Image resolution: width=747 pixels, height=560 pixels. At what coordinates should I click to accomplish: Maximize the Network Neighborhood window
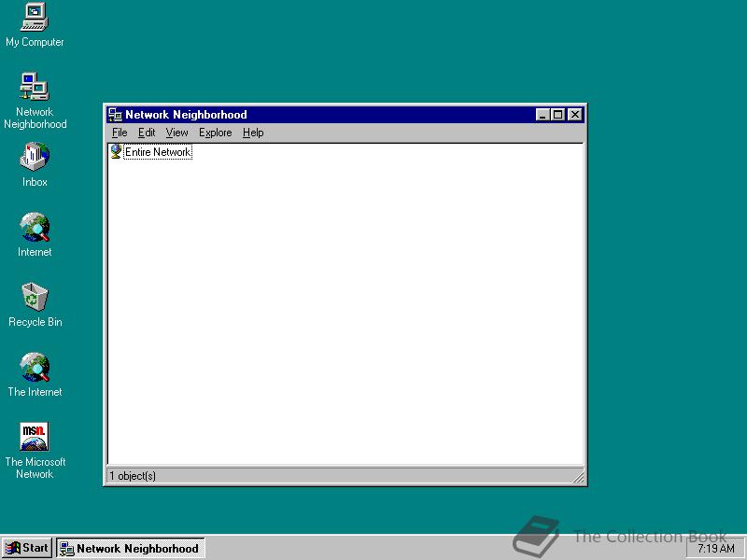pyautogui.click(x=557, y=115)
